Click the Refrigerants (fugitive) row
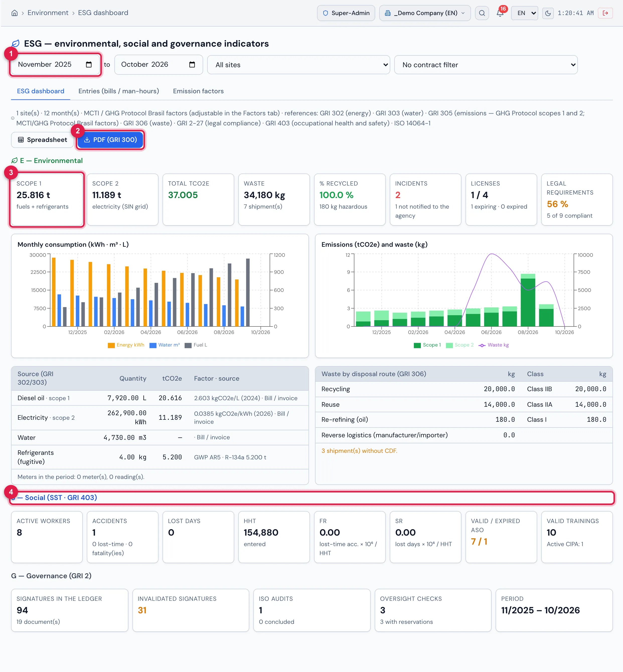 [x=160, y=457]
